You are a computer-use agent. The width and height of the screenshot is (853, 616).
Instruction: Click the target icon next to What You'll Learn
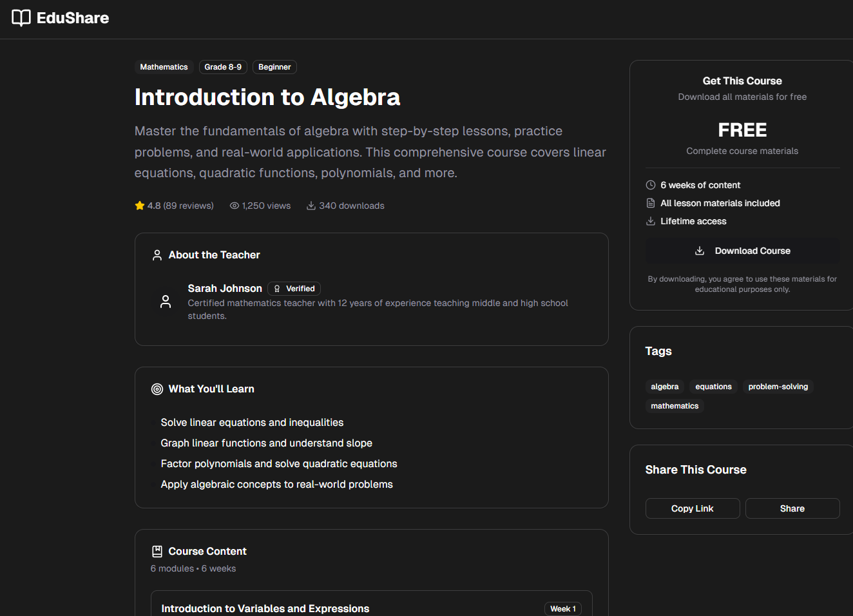click(157, 389)
